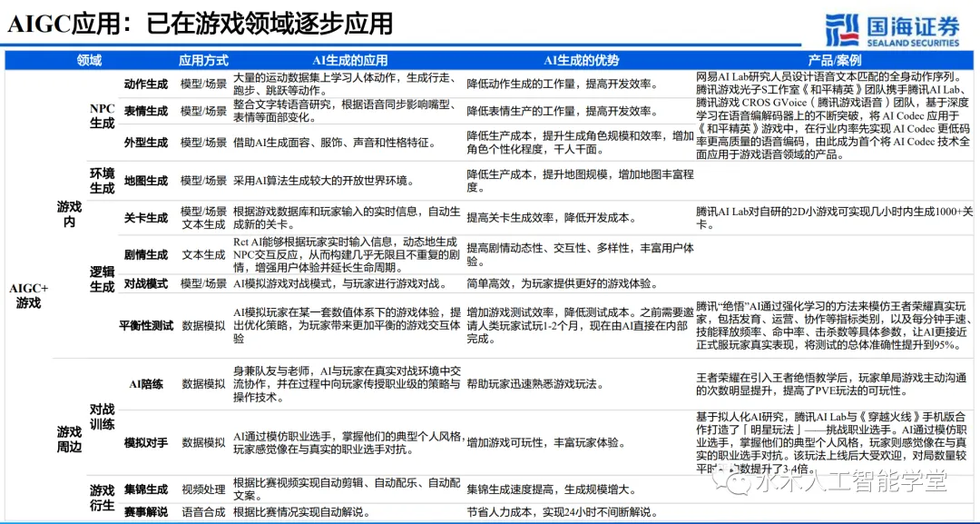
Task: Select the "产品/案例" column header
Action: [835, 61]
